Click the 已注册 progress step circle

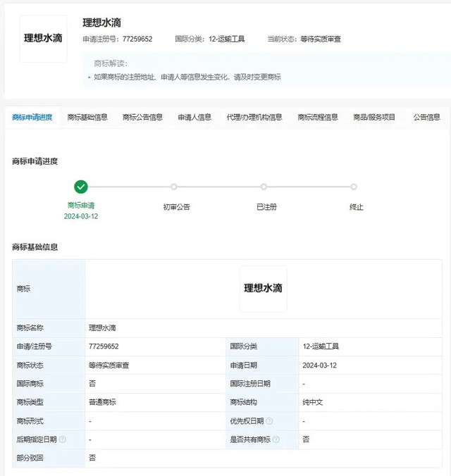264,187
